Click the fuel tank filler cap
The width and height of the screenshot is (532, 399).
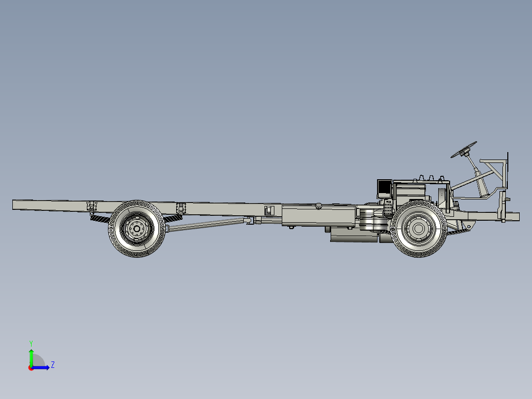[x=318, y=205]
